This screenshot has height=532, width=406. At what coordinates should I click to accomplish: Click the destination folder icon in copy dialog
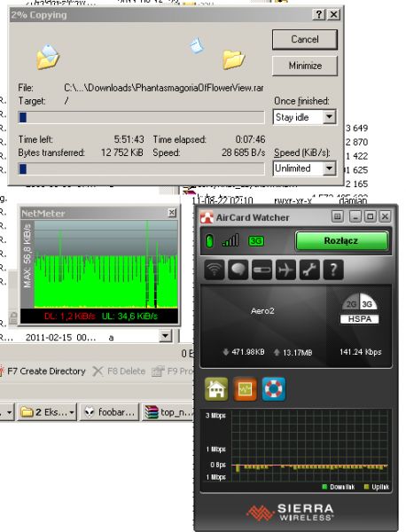click(x=234, y=59)
